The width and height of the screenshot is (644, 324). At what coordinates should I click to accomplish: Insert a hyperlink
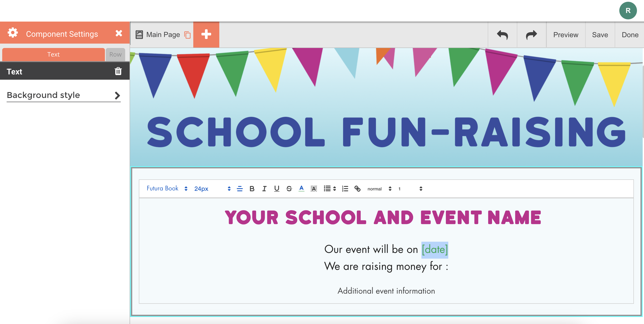tap(357, 189)
